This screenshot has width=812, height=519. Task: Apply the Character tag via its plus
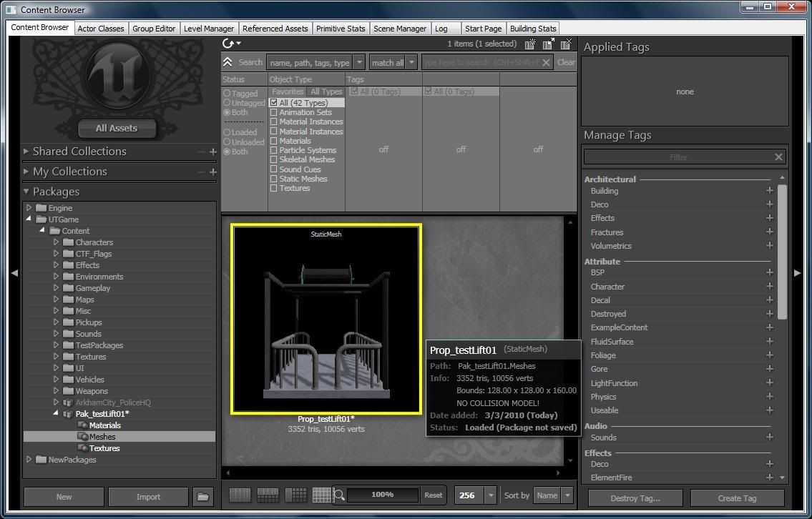pyautogui.click(x=770, y=286)
